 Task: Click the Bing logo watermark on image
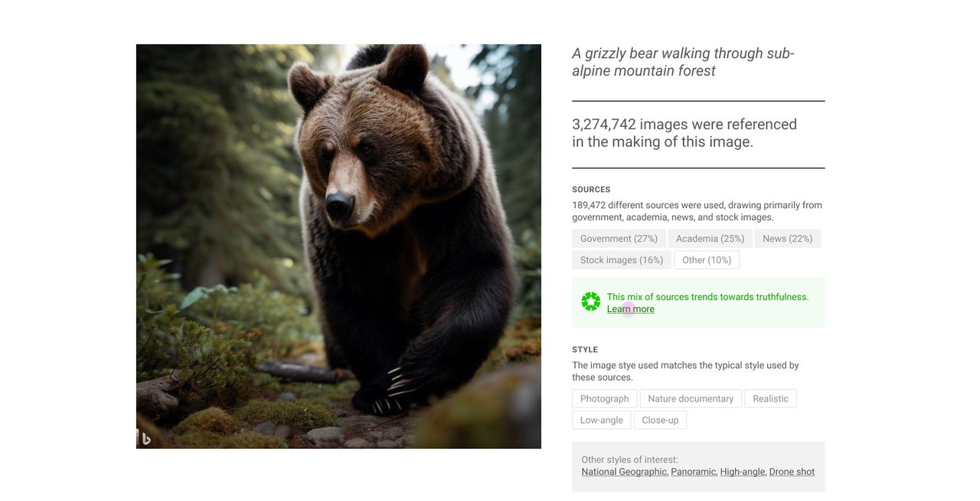145,438
